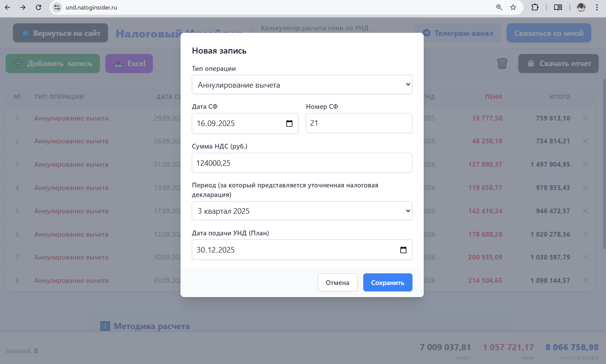Open site information icon in address bar
This screenshot has height=364, width=606.
pos(57,7)
